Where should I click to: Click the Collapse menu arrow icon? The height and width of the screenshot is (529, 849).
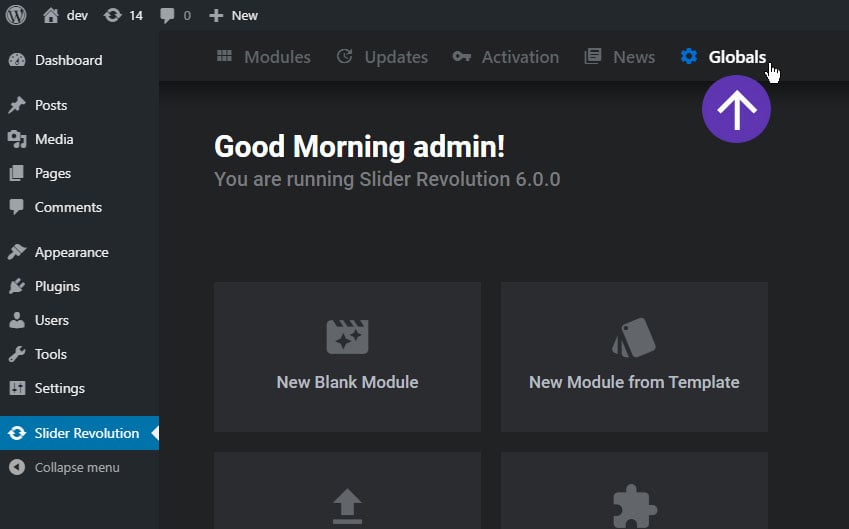click(17, 467)
